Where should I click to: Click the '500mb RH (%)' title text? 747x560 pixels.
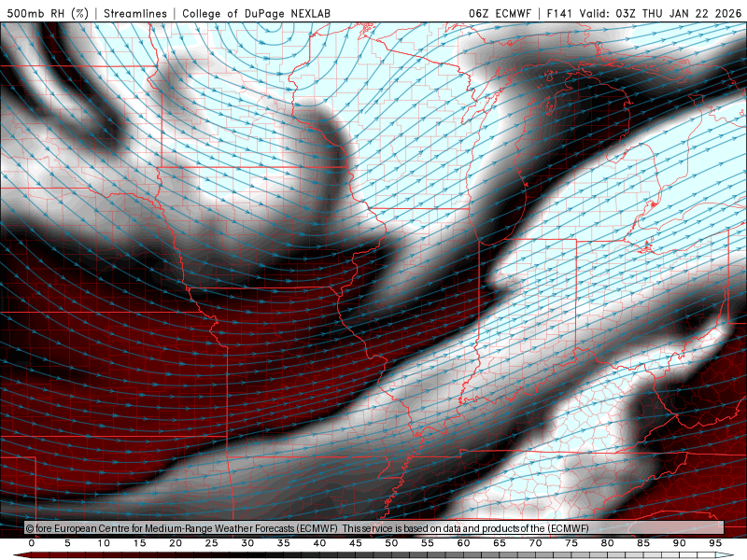(x=48, y=13)
